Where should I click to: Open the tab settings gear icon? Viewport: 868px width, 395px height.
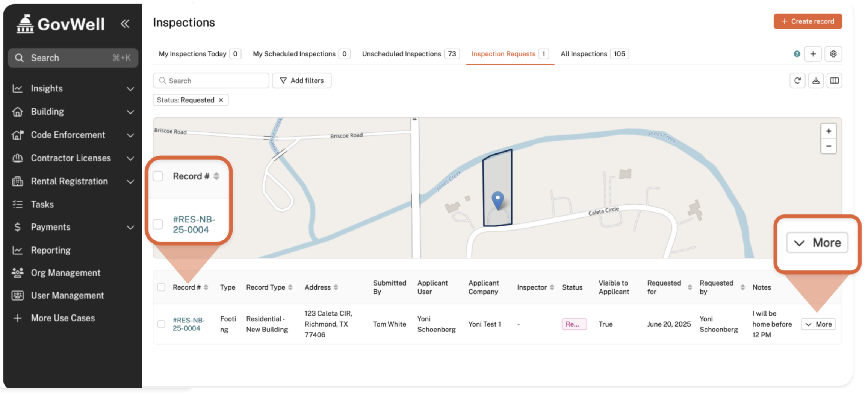click(833, 54)
